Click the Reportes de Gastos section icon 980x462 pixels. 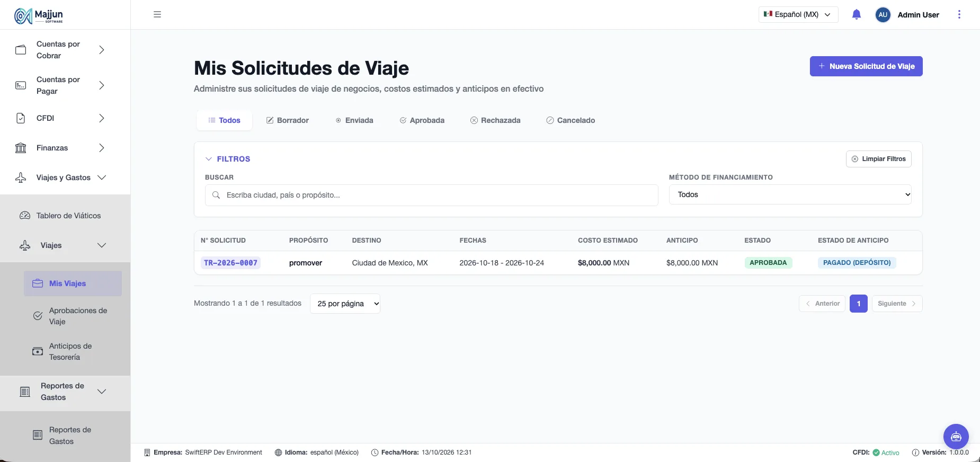(25, 392)
